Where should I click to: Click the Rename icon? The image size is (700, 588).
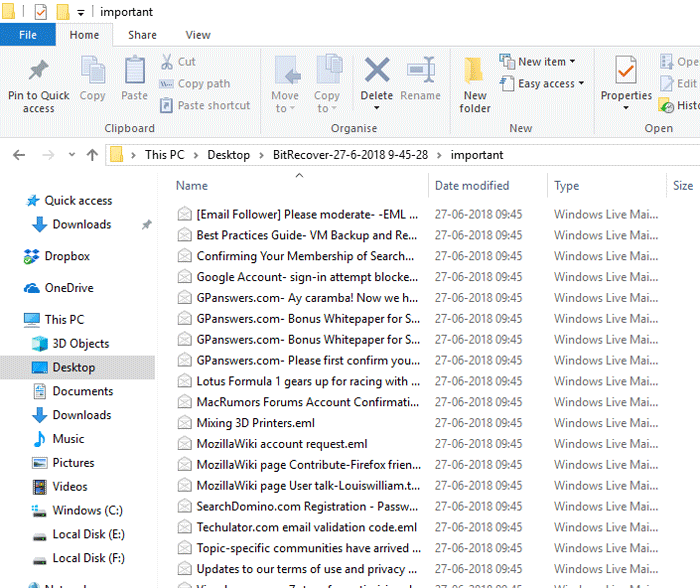point(421,70)
